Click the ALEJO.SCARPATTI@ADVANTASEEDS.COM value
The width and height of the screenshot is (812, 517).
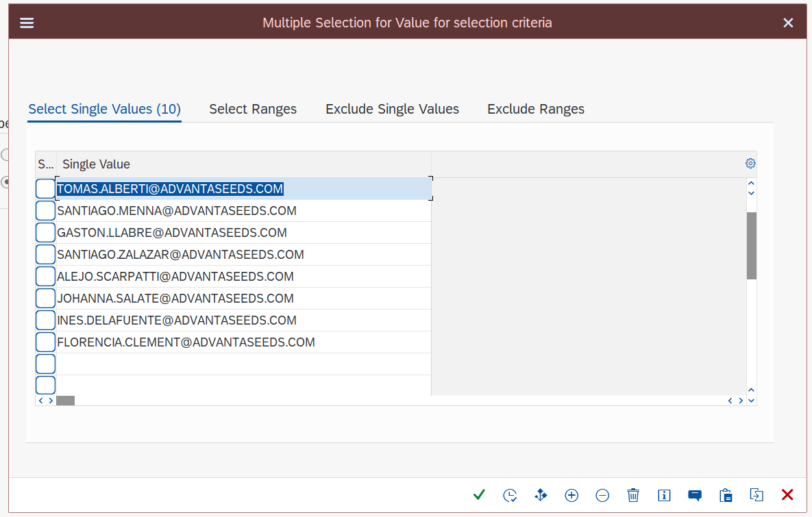point(243,277)
